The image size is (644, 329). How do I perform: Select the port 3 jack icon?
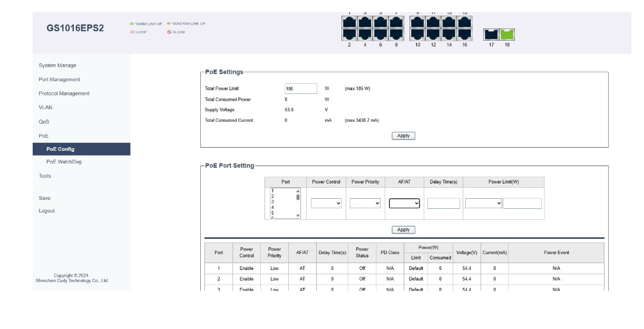[365, 22]
